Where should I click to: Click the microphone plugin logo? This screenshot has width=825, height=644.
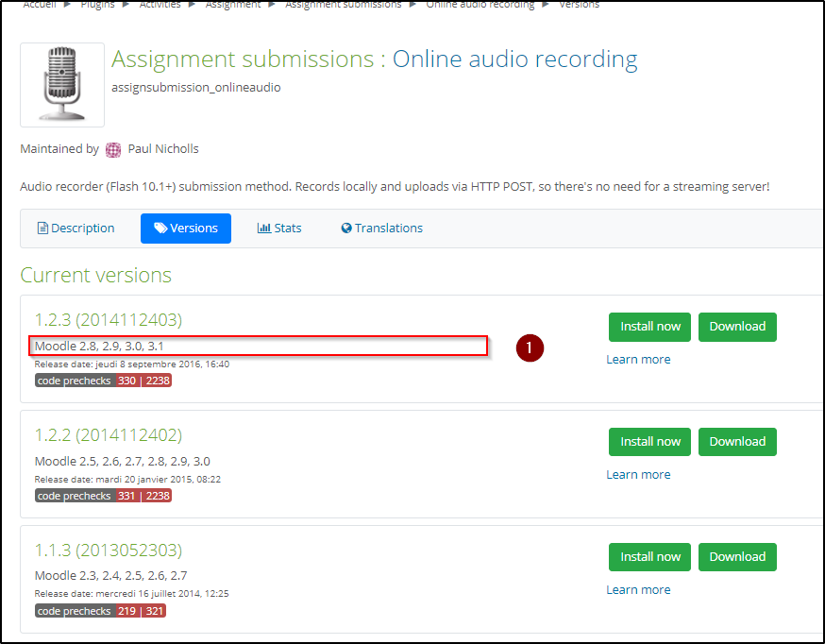click(x=62, y=84)
